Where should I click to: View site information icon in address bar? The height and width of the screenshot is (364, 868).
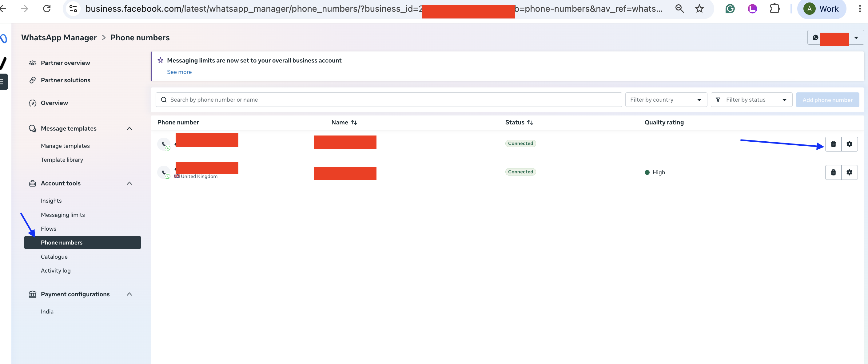(x=73, y=8)
